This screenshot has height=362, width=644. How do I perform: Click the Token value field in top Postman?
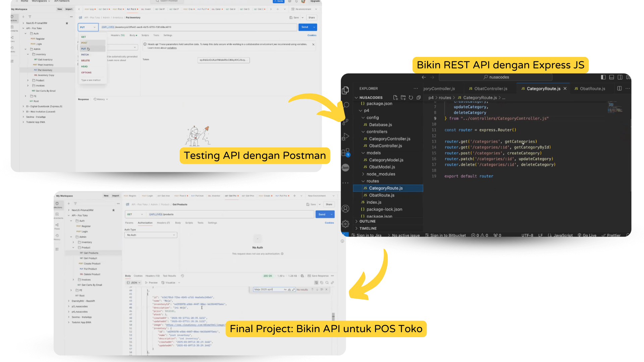tap(223, 60)
